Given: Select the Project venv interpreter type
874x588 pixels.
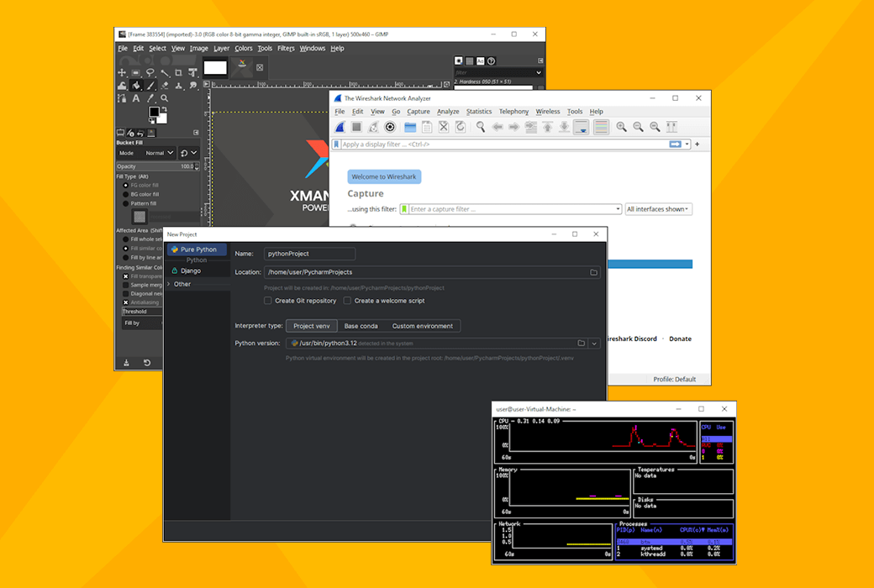Looking at the screenshot, I should point(312,326).
